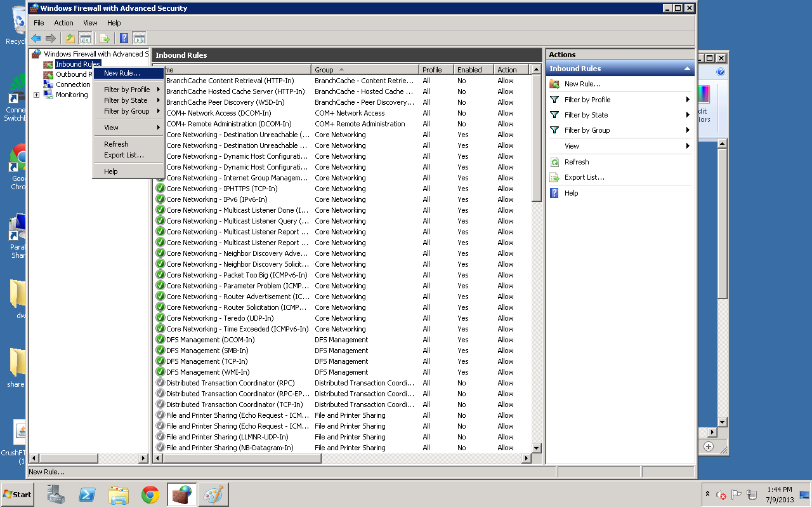Click Filter by State funnel icon in Actions

(x=554, y=115)
